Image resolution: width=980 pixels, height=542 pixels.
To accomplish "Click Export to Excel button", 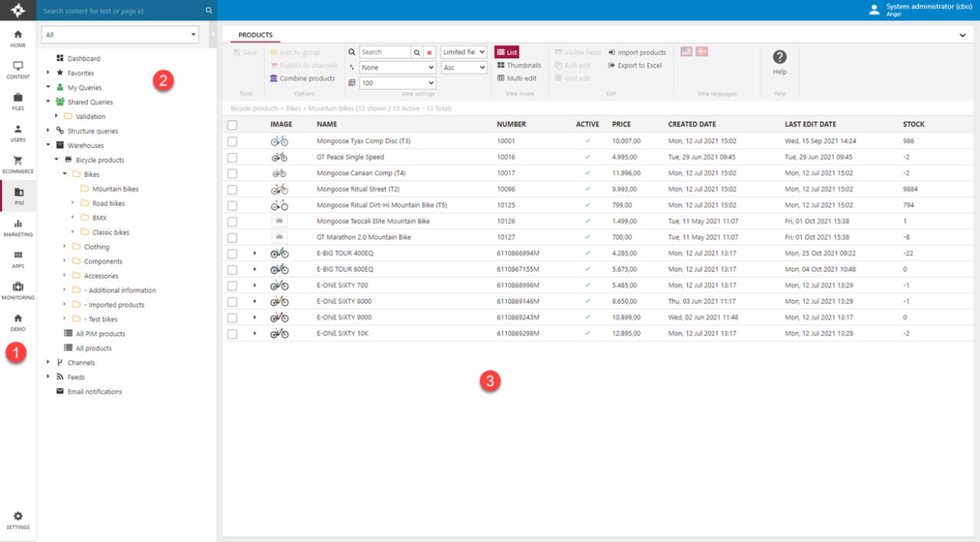I will tap(635, 66).
